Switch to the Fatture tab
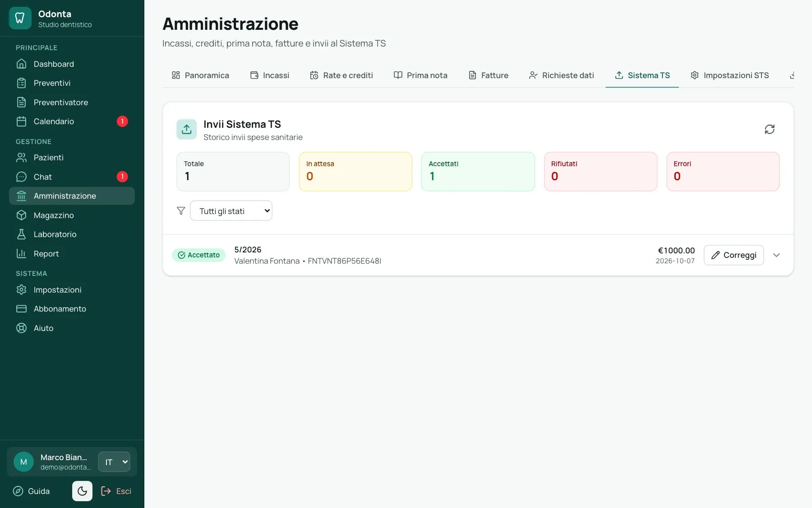812x508 pixels. pyautogui.click(x=488, y=75)
